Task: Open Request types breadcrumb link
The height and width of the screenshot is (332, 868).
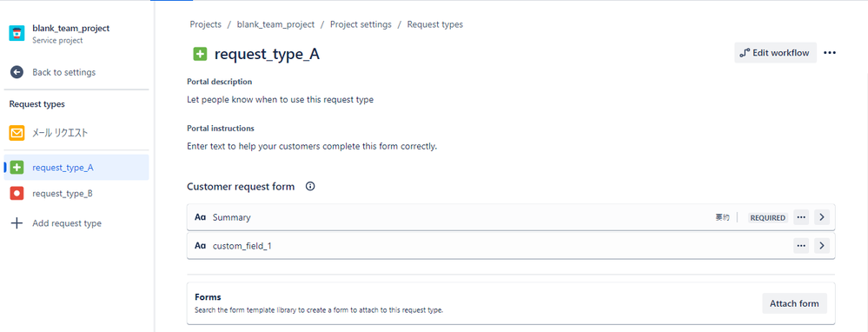Action: pyautogui.click(x=435, y=24)
